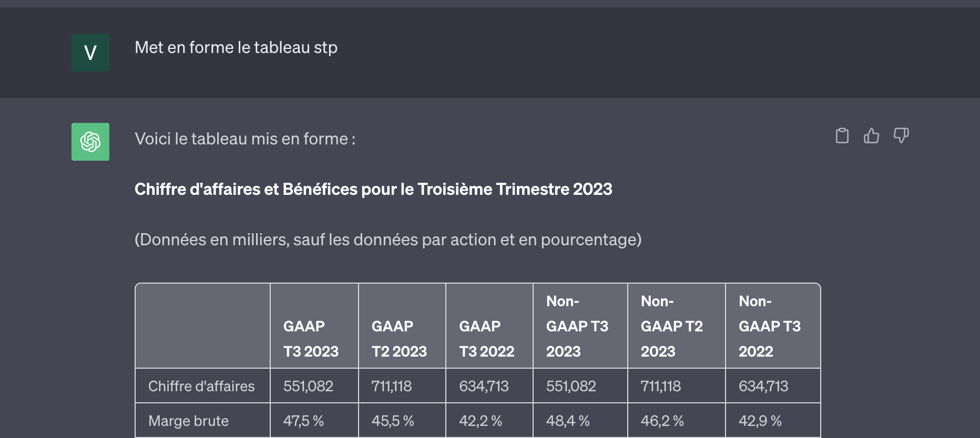Image resolution: width=980 pixels, height=438 pixels.
Task: Select the 'Non-GAAP T2 2023' column header
Action: pyautogui.click(x=677, y=326)
